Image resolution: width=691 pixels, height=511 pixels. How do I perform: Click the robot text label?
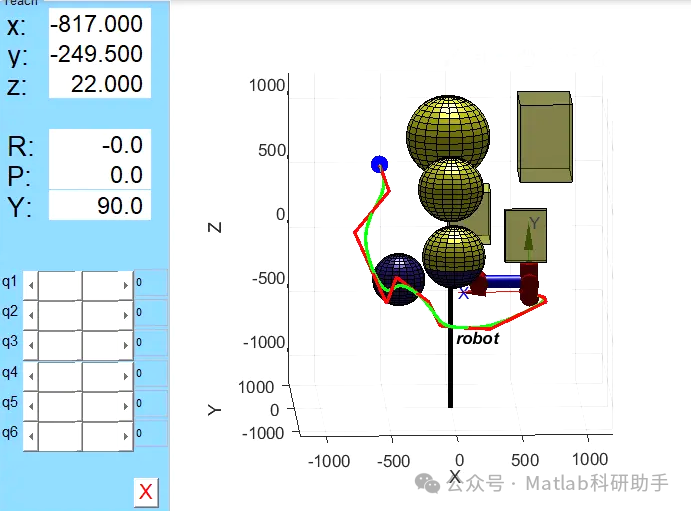pos(478,339)
